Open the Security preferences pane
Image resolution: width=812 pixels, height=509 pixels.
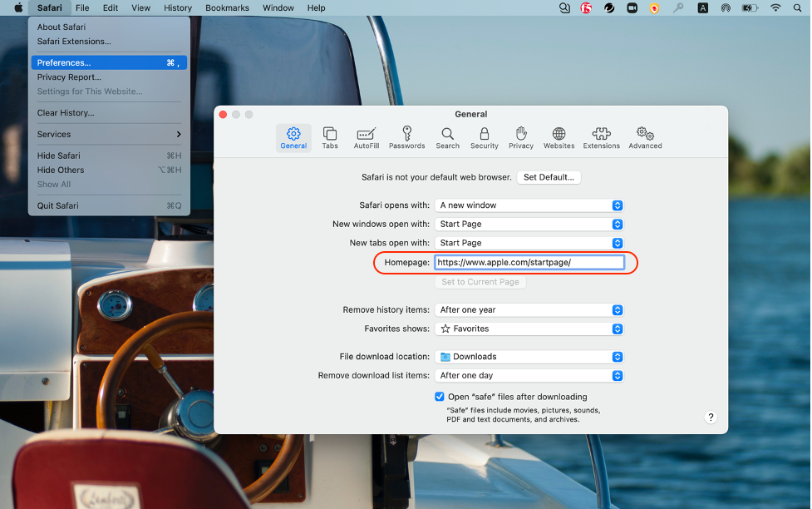(484, 137)
